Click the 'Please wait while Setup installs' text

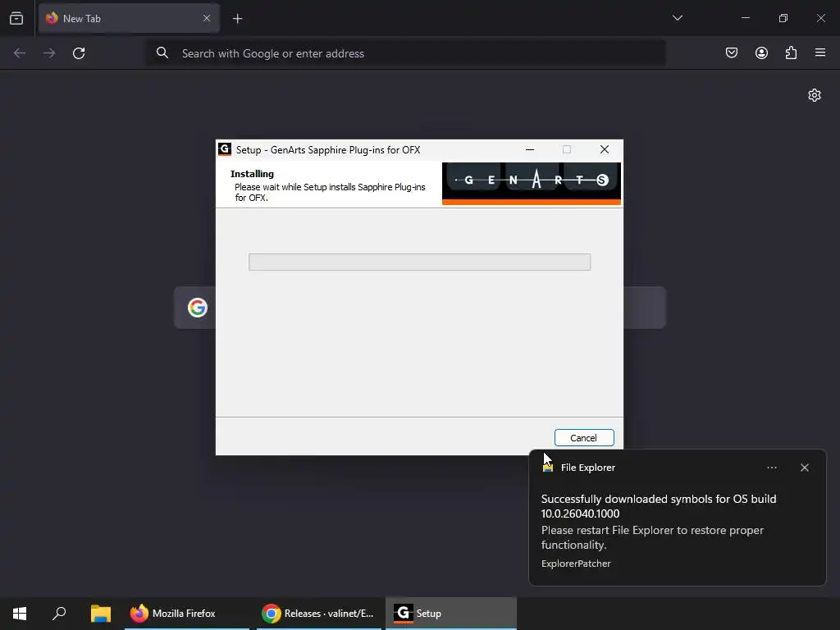tap(330, 192)
